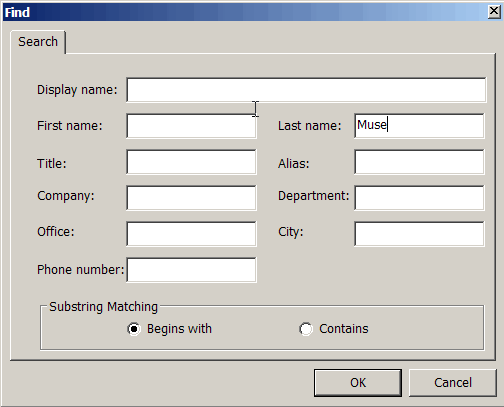504x407 pixels.
Task: Place cursor in Last name field containing Muse
Action: 419,126
